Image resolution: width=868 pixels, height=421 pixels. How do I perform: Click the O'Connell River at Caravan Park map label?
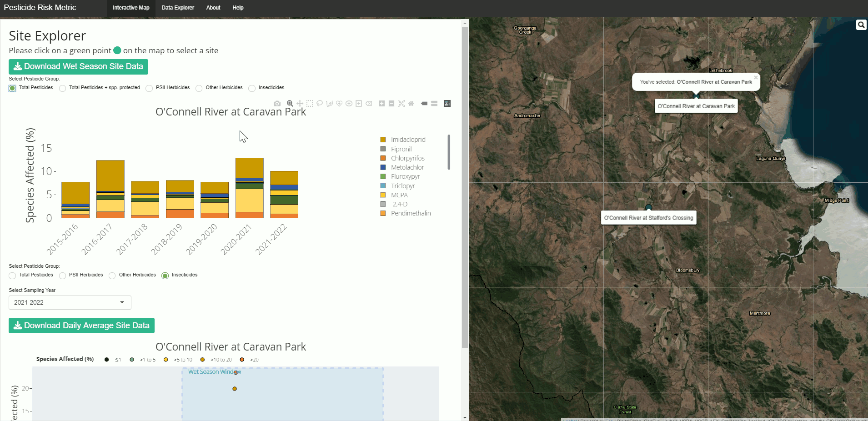point(696,106)
